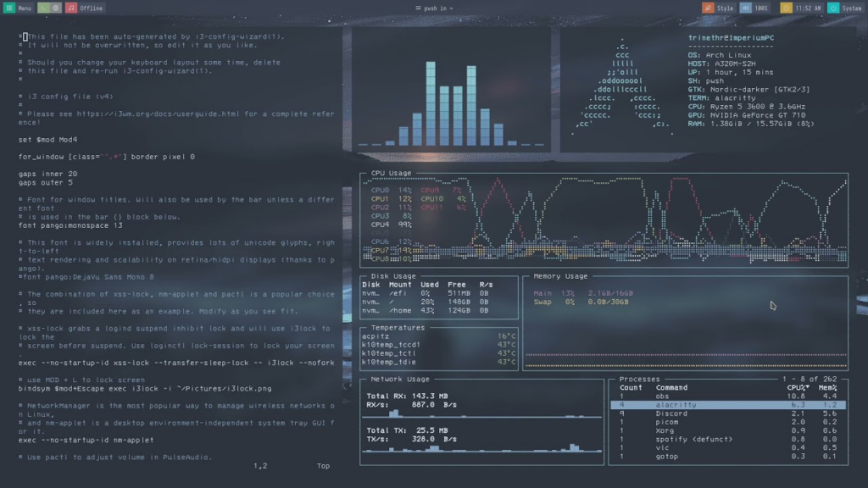
Task: Click the yellow clock icon
Action: tap(787, 8)
